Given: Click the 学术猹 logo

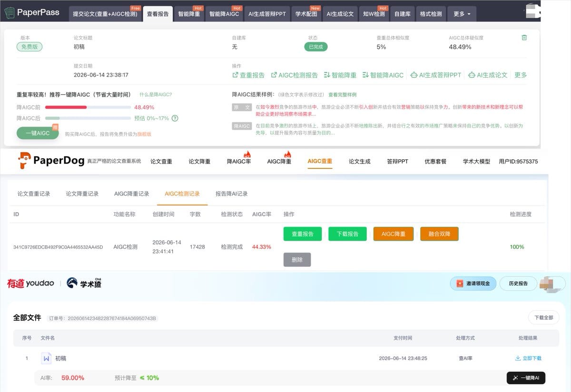Looking at the screenshot, I should [x=84, y=283].
